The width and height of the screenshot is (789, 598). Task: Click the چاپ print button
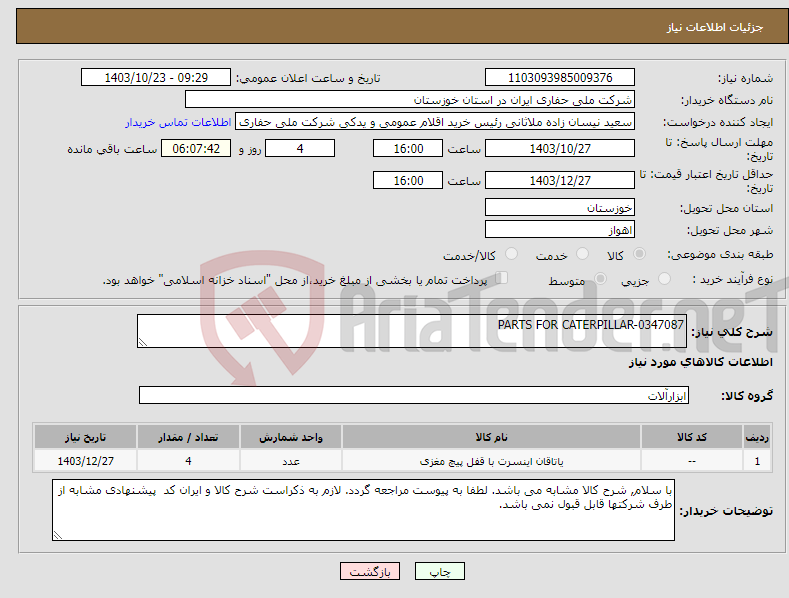440,571
